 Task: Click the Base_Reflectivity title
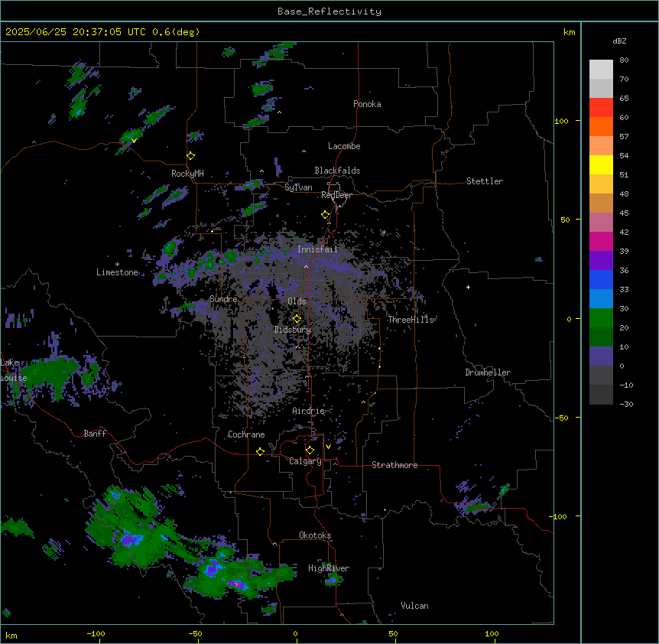click(329, 11)
